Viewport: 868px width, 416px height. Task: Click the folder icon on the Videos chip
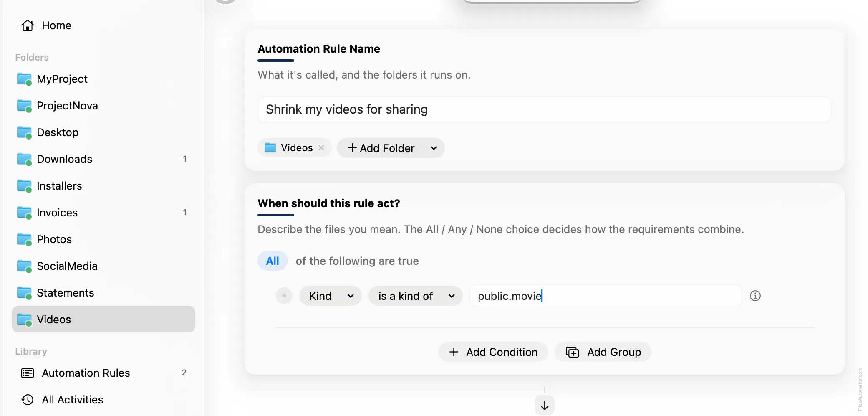270,147
